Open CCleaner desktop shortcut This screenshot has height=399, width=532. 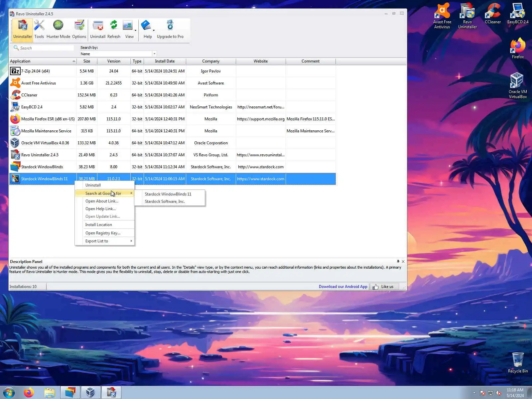493,14
